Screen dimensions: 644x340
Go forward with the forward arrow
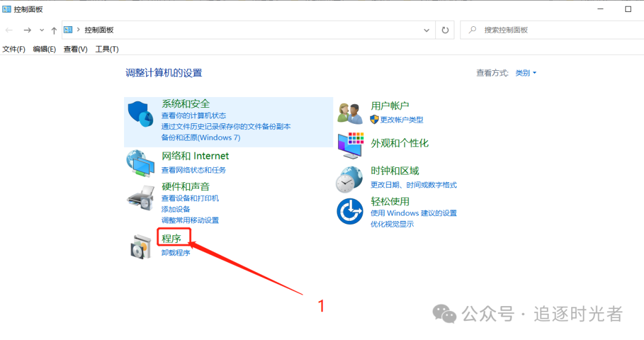tap(27, 30)
